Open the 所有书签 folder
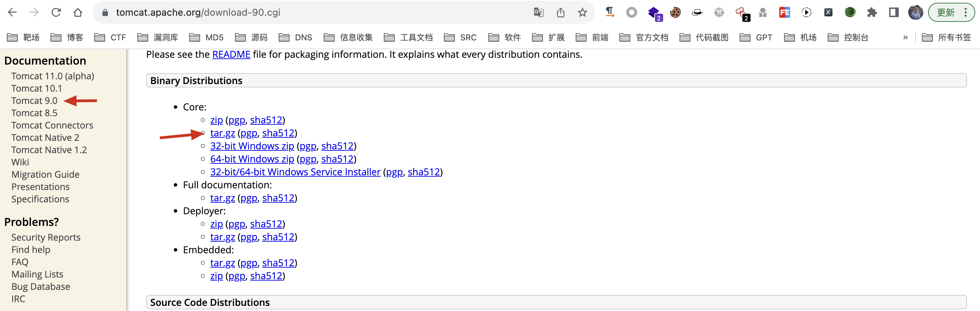 tap(947, 37)
